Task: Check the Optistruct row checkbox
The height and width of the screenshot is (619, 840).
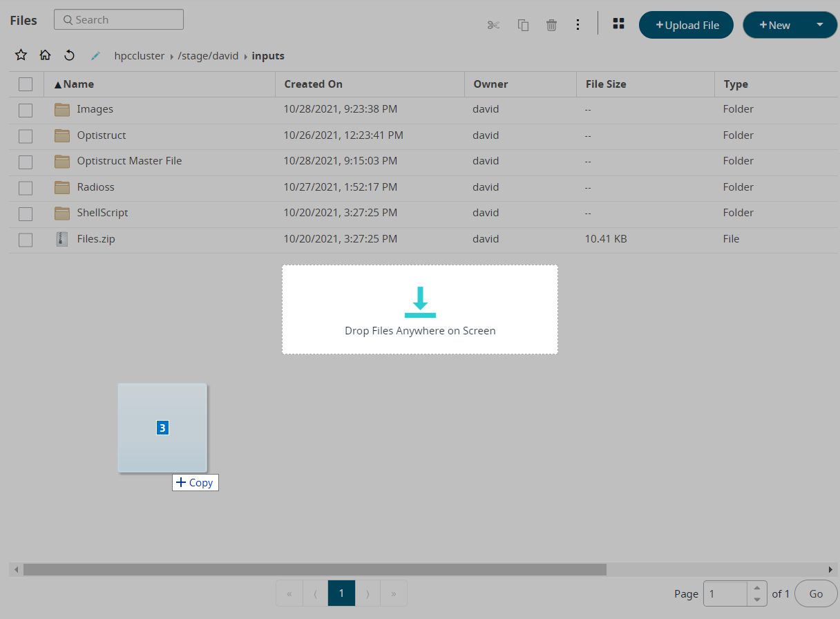Action: pos(26,136)
